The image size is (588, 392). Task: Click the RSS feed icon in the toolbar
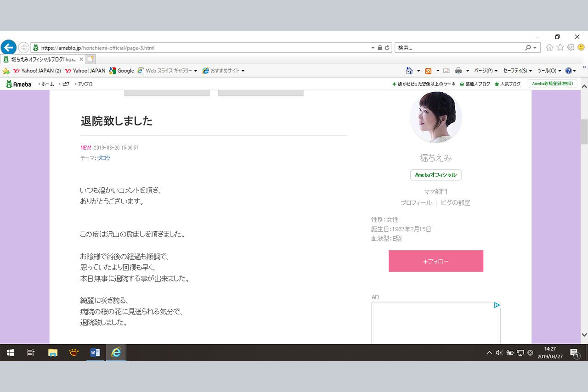429,70
